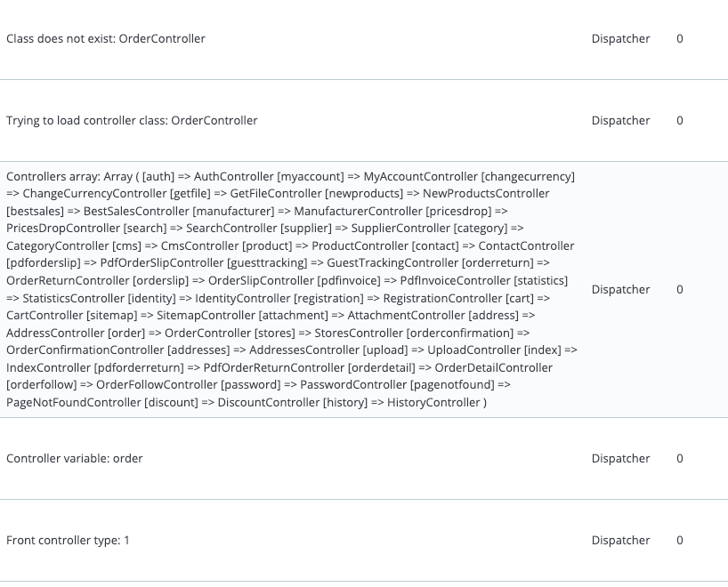Click Dispatcher beside the Controllers array entry
The height and width of the screenshot is (587, 728).
(620, 290)
